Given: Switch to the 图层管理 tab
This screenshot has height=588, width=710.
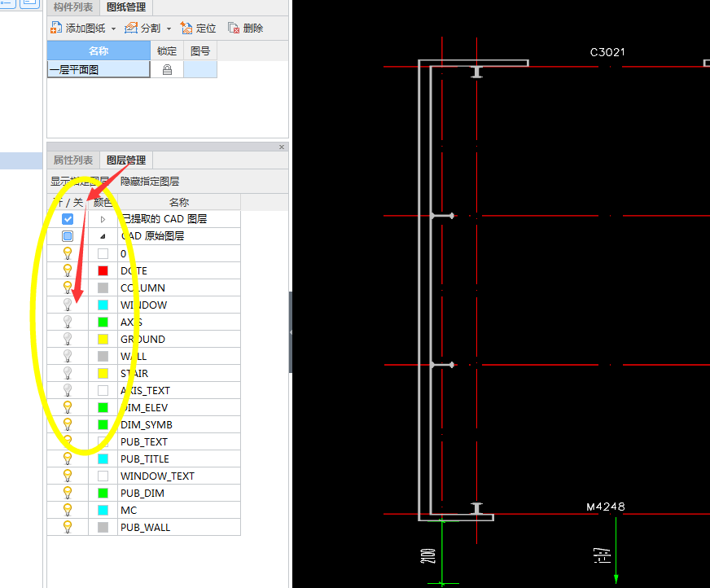Looking at the screenshot, I should pos(126,160).
